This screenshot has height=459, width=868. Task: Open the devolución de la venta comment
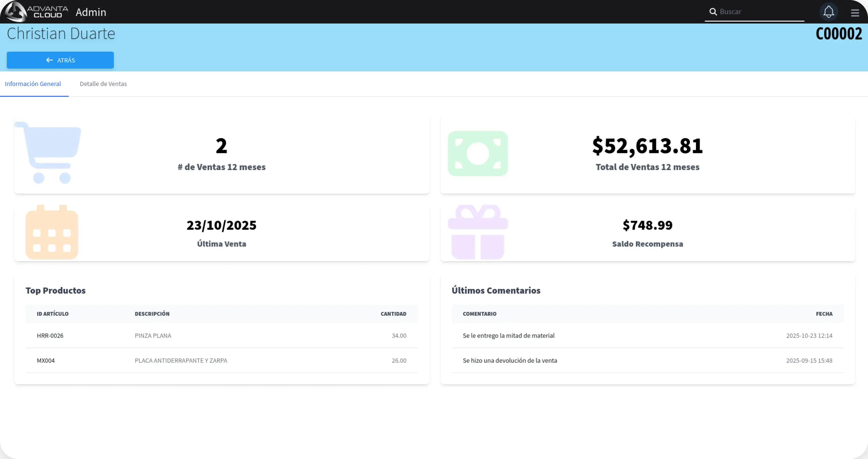[x=510, y=361]
